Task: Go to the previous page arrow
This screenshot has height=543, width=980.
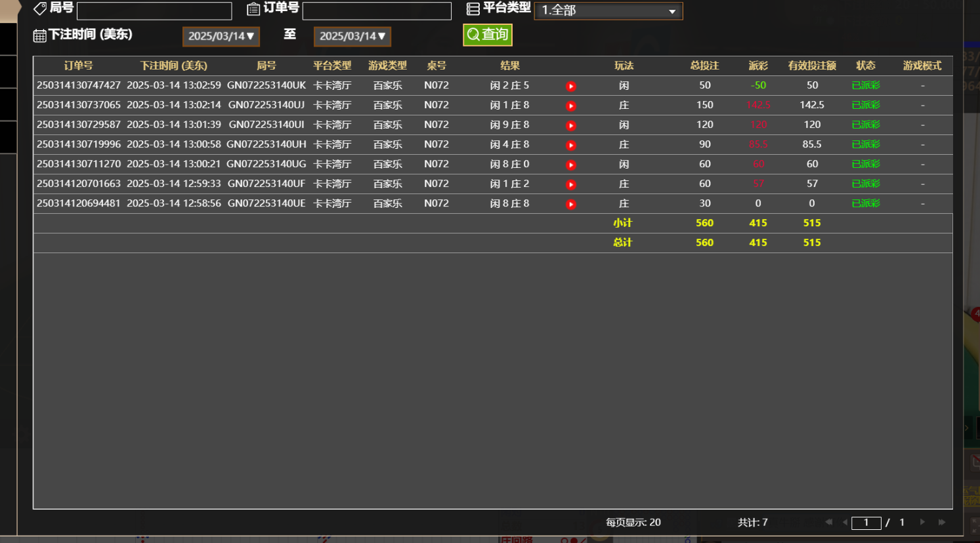Action: [845, 522]
